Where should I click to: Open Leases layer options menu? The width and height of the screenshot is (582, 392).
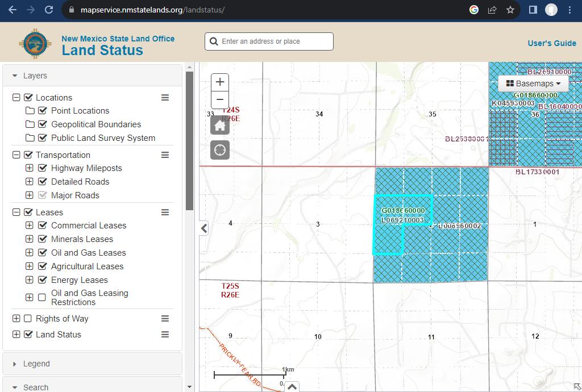[x=165, y=212]
